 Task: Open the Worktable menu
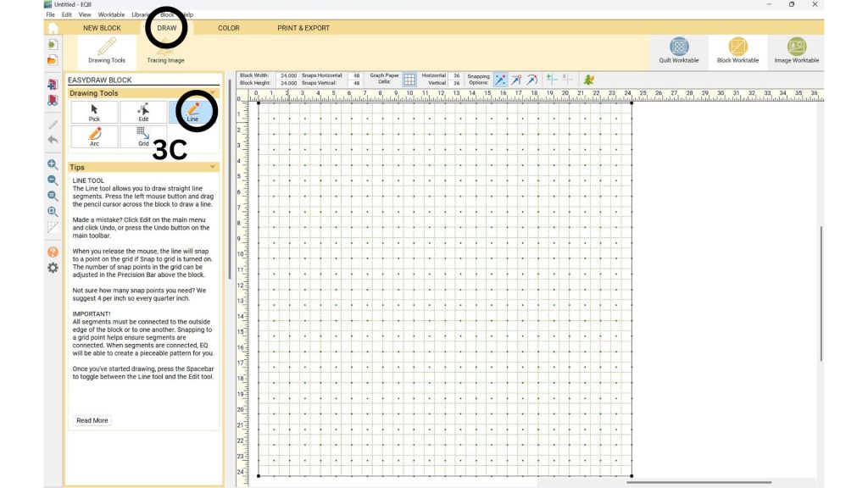click(111, 15)
